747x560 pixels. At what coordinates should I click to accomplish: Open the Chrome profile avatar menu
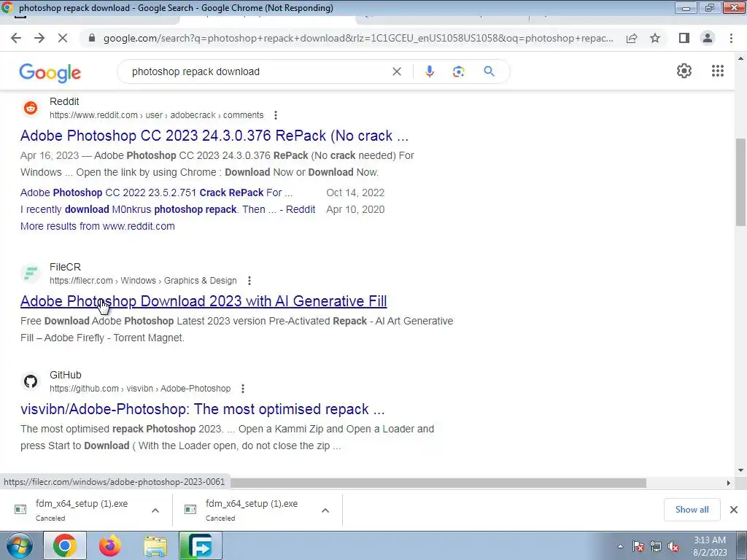(x=708, y=38)
